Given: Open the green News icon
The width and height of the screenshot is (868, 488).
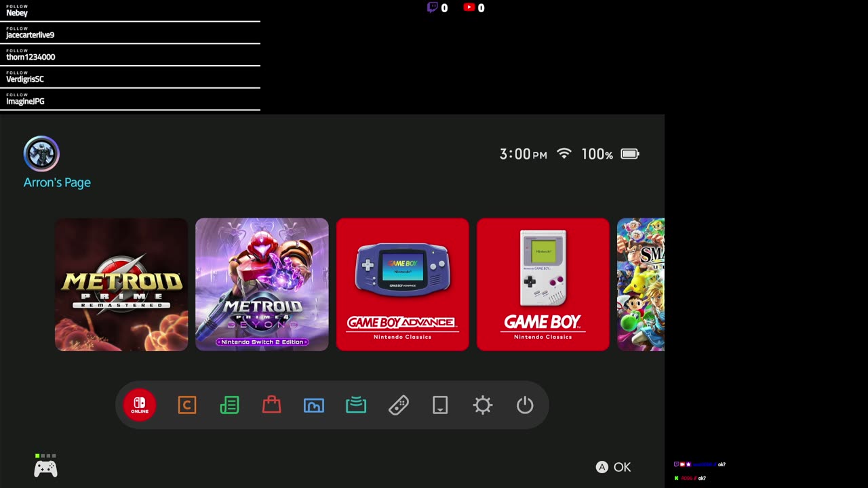Looking at the screenshot, I should [229, 405].
